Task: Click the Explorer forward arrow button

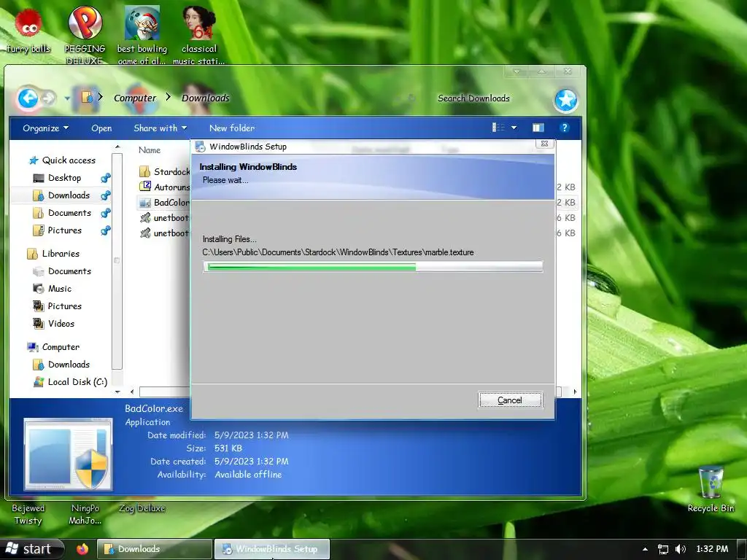Action: [x=47, y=98]
